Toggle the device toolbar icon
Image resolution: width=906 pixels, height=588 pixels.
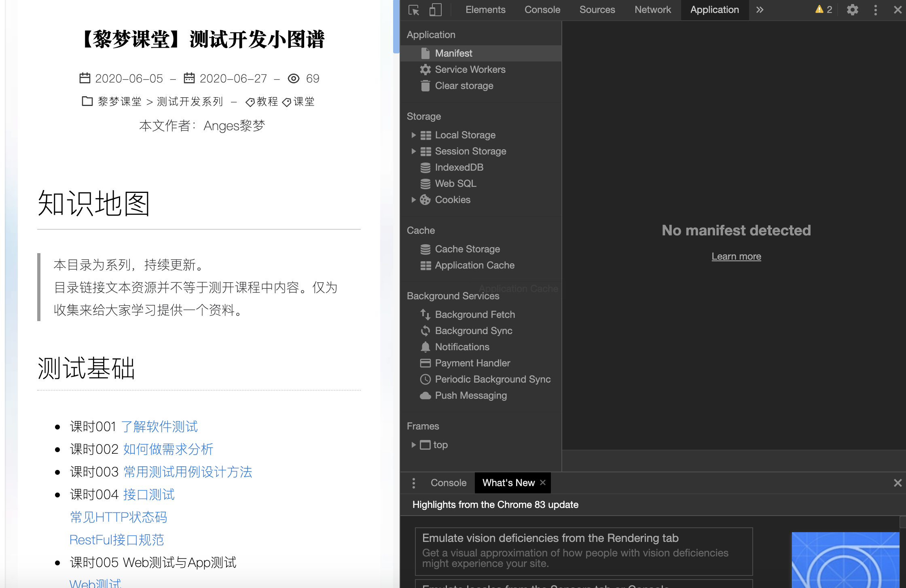(x=435, y=10)
